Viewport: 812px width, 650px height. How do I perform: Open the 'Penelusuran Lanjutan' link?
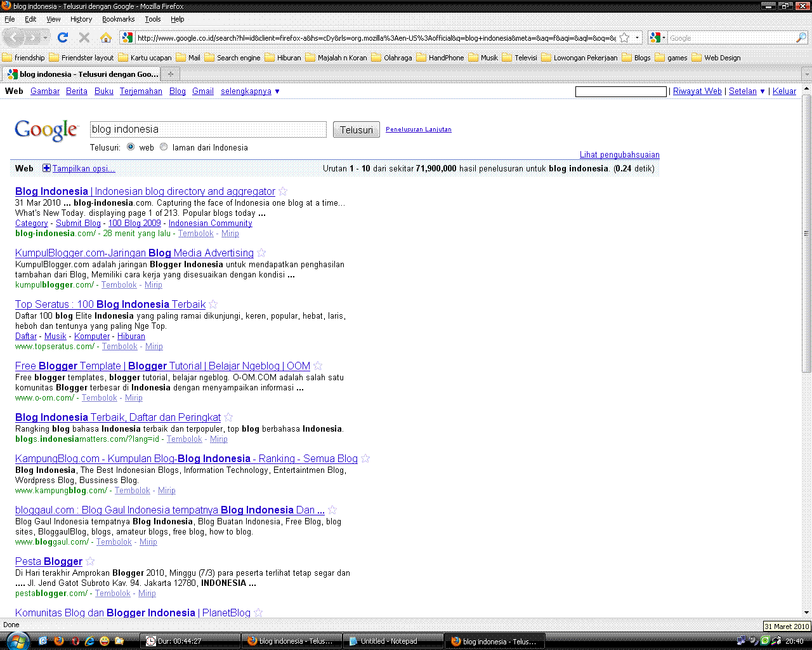(x=419, y=129)
